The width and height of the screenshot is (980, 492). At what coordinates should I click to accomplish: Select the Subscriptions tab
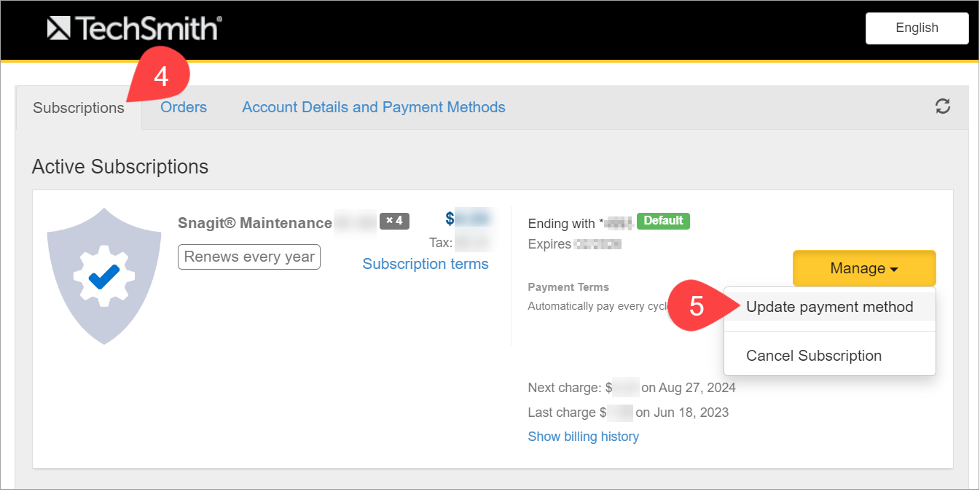point(78,107)
